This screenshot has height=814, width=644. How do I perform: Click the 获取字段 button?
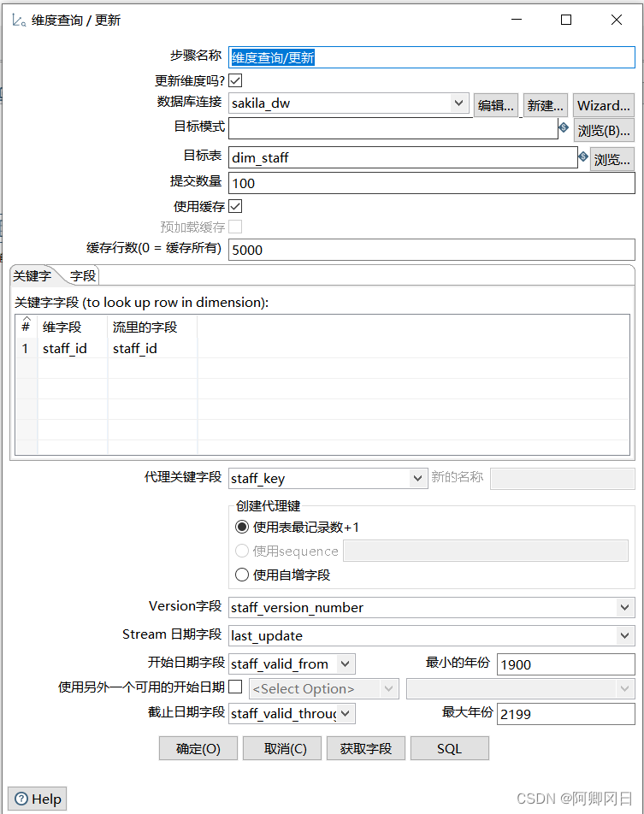pos(366,748)
